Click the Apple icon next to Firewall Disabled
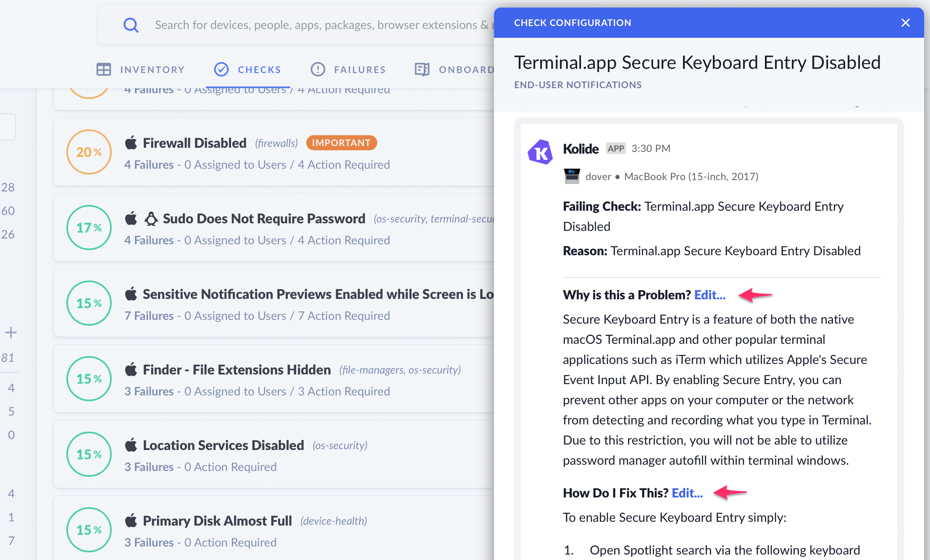 point(131,143)
